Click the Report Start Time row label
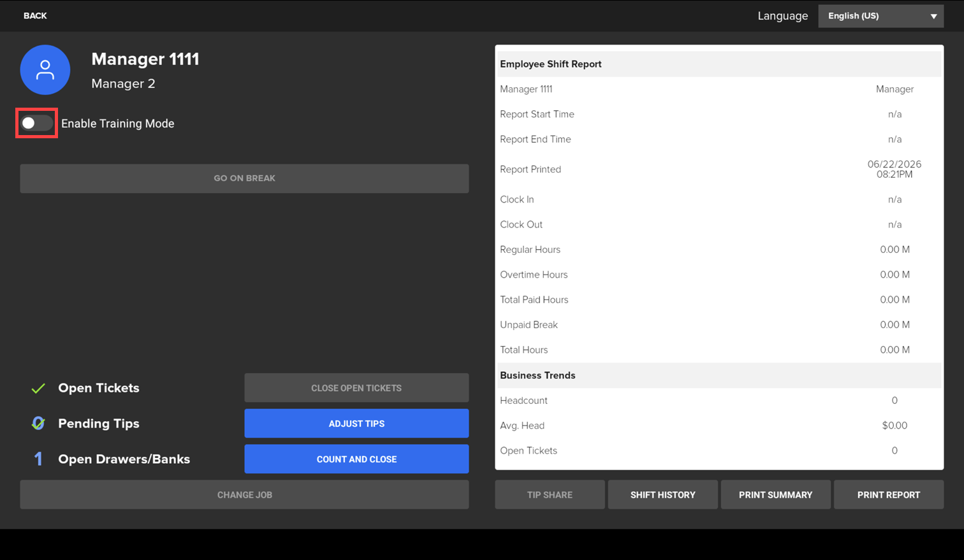Image resolution: width=964 pixels, height=560 pixels. (x=537, y=115)
